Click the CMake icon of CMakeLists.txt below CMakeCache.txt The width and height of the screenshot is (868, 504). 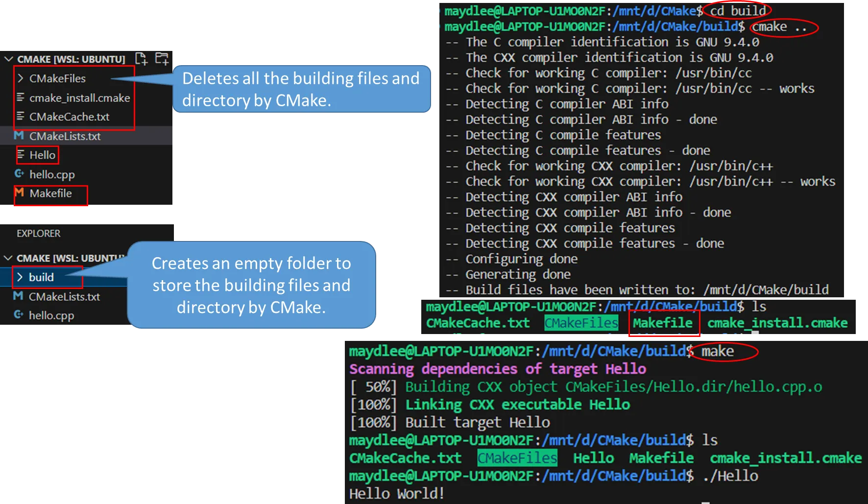click(x=19, y=136)
